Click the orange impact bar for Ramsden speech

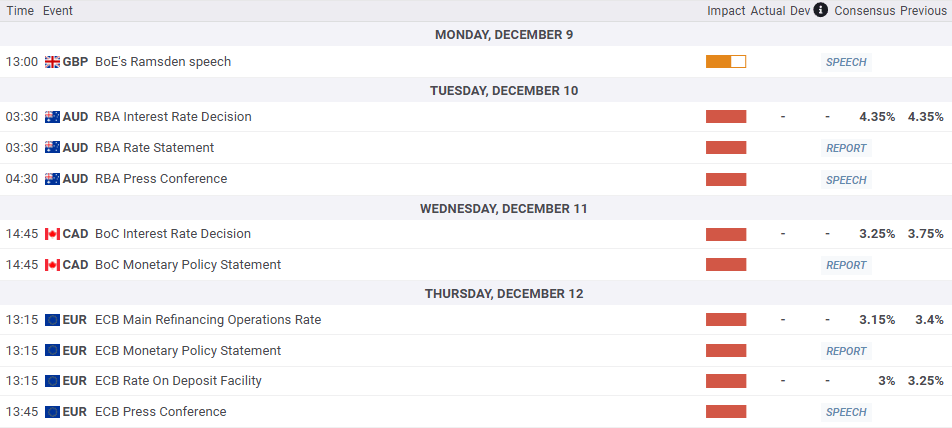coord(726,62)
